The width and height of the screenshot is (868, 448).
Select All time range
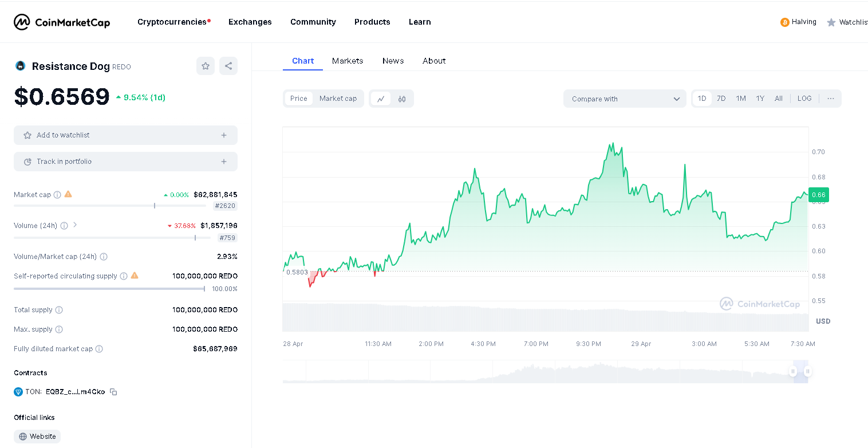coord(779,99)
